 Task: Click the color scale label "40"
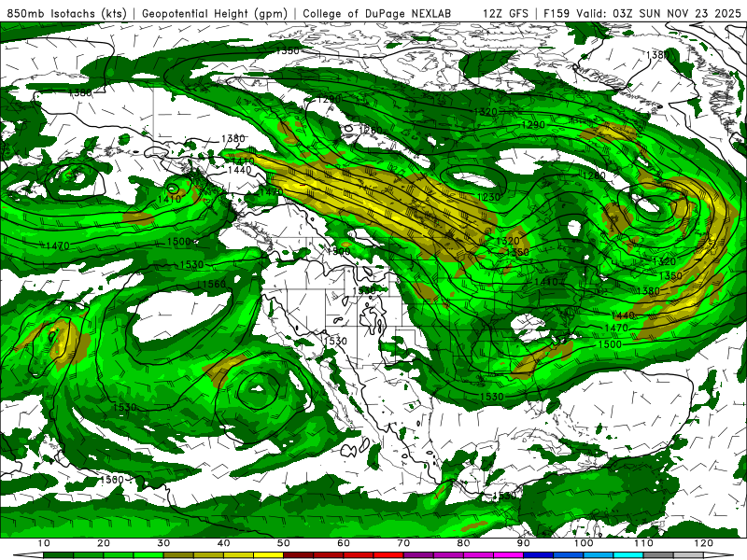tap(223, 543)
